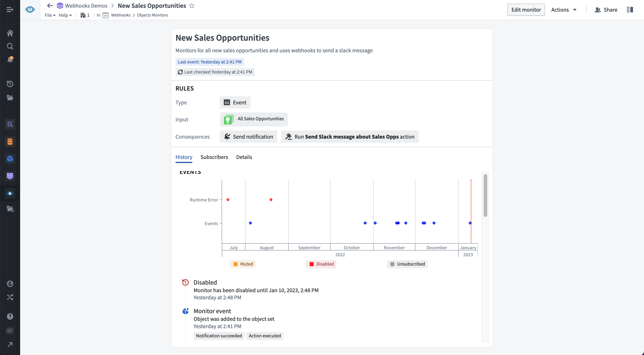Click the blurred user avatar icon
Image resolution: width=644 pixels, height=355 pixels.
coord(10,330)
